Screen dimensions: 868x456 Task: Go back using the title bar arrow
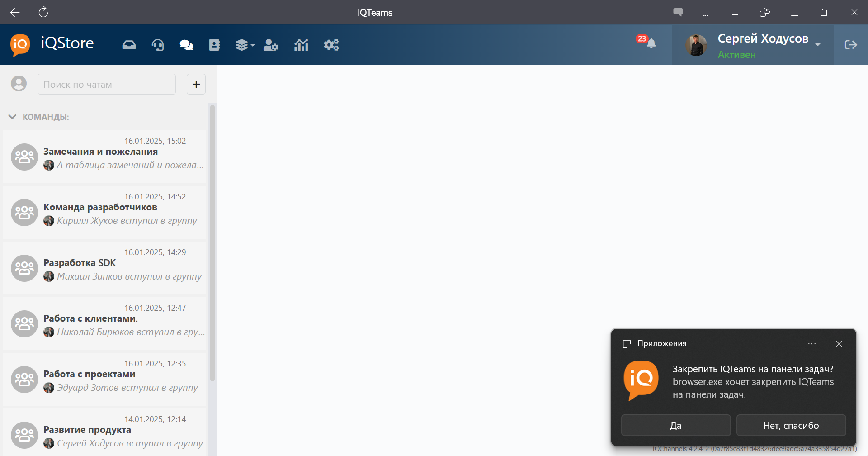pos(15,12)
